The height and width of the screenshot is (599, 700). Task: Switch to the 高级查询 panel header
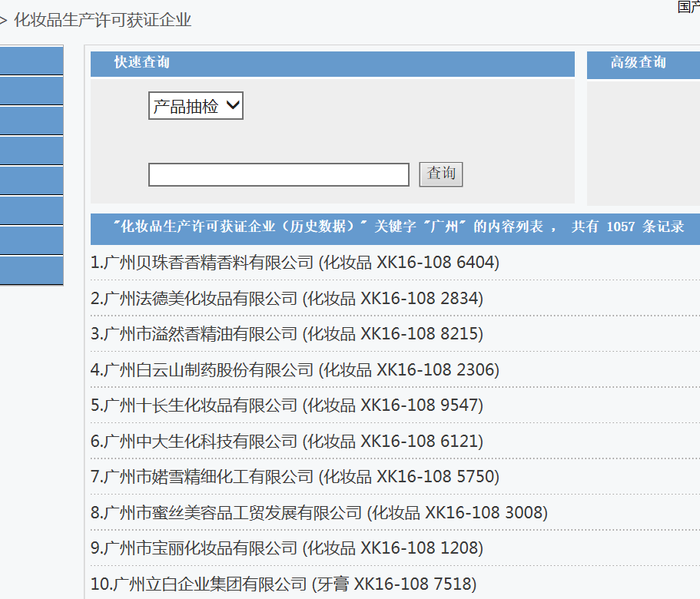[x=638, y=63]
